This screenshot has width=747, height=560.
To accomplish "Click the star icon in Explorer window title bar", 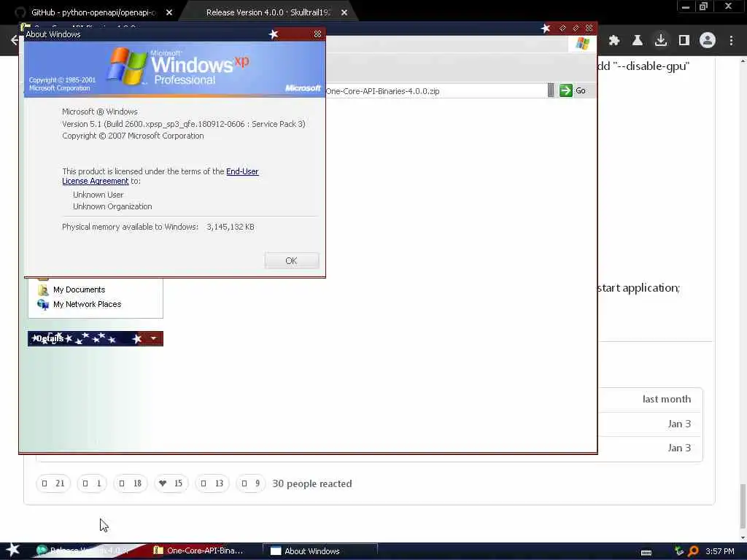I will point(546,28).
